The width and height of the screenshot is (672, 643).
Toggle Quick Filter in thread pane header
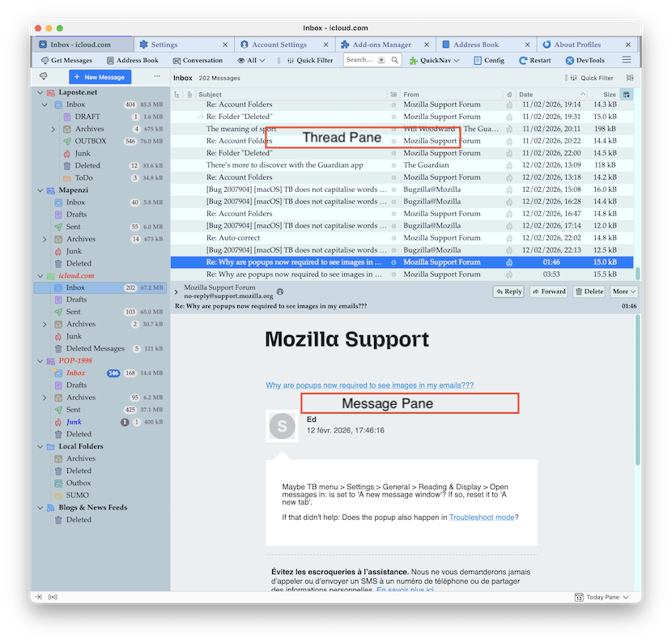pyautogui.click(x=591, y=78)
